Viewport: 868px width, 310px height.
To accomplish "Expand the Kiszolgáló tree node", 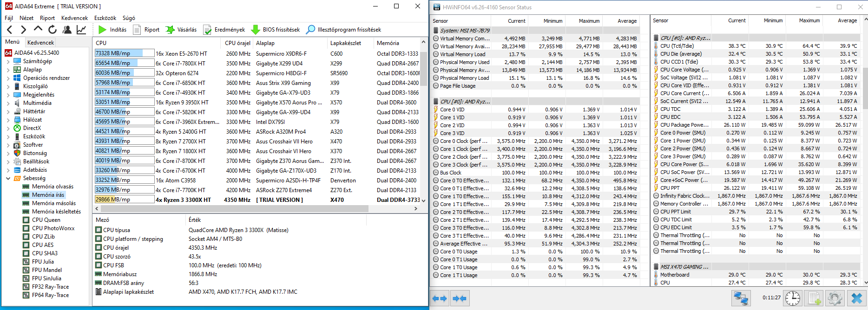I will point(8,87).
